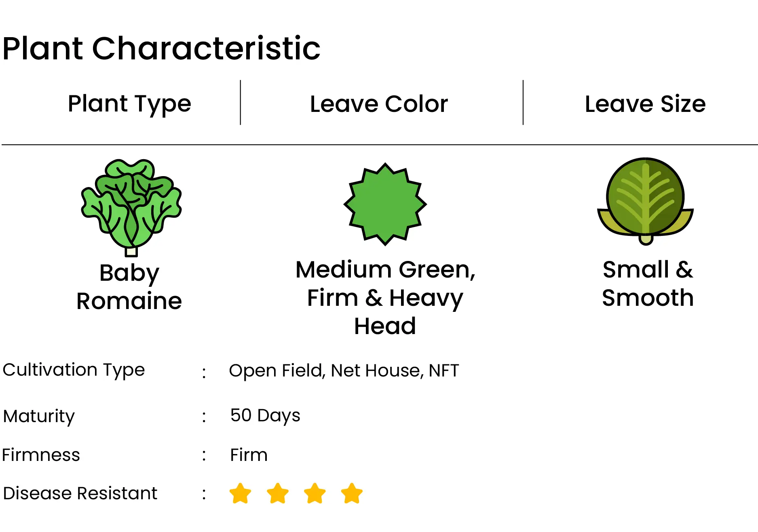Click the round cabbage leaf size icon
The image size is (758, 532).
(646, 201)
